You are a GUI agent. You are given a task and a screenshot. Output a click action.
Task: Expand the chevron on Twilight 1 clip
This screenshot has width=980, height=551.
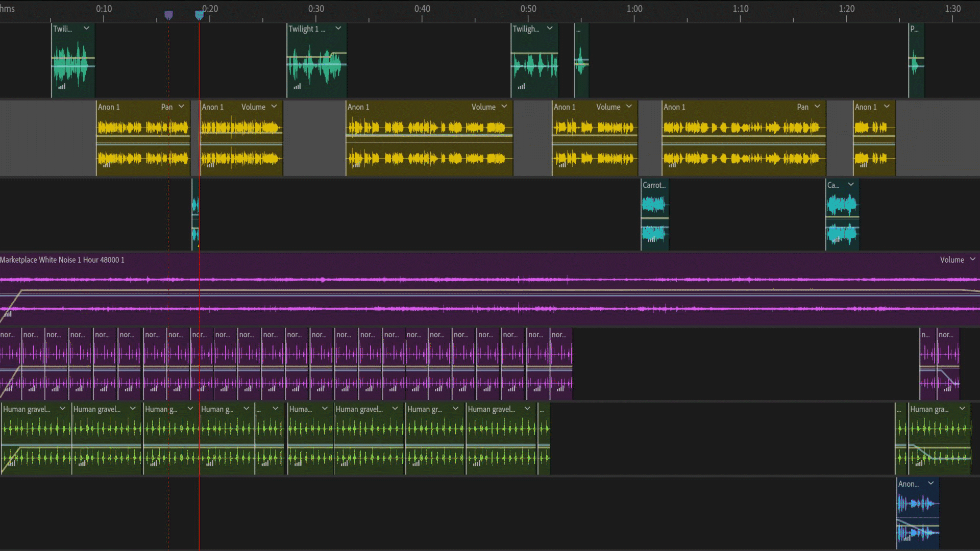pyautogui.click(x=338, y=29)
